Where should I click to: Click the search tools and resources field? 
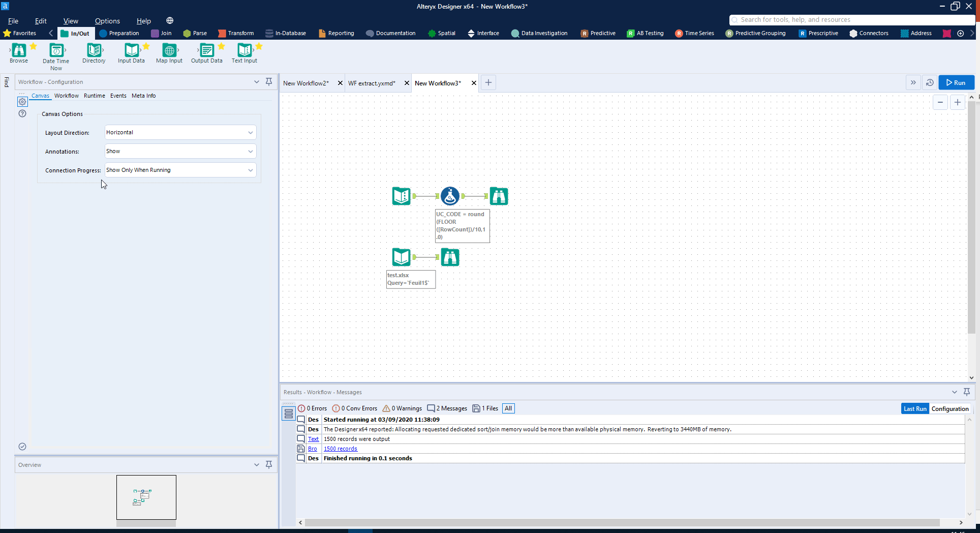click(852, 20)
